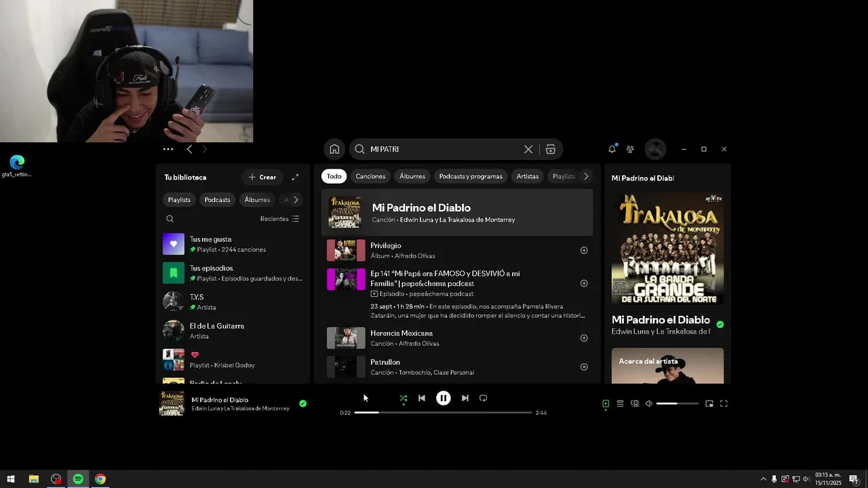This screenshot has width=868, height=488.
Task: Clear the search text with X icon
Action: tap(528, 149)
